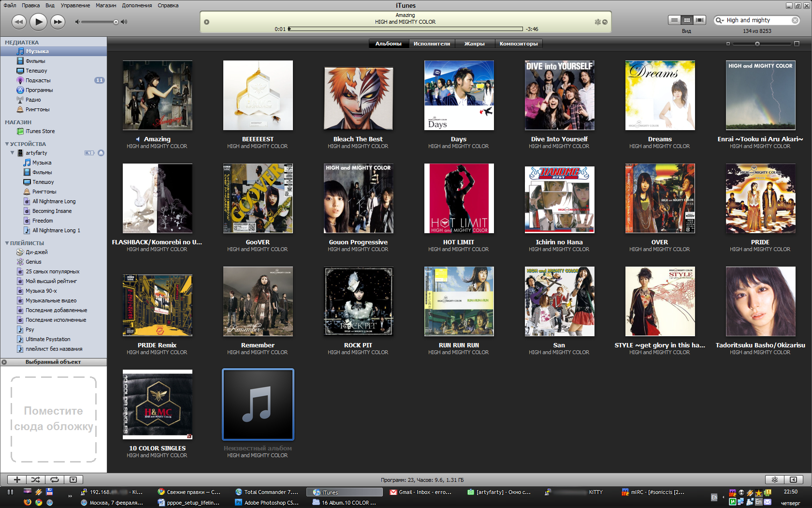
Task: Open All Nightmare Long playlist on device
Action: [53, 201]
